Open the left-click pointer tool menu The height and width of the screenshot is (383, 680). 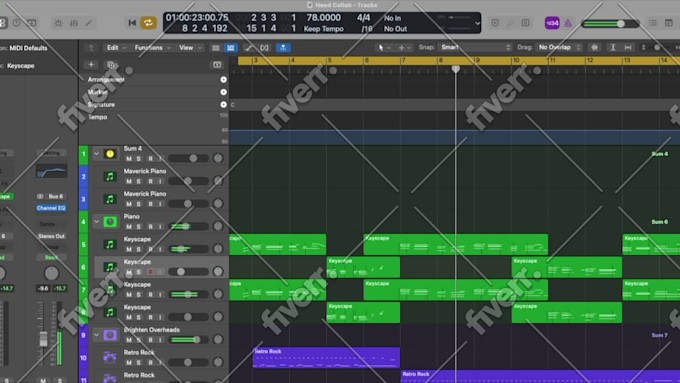tap(383, 48)
